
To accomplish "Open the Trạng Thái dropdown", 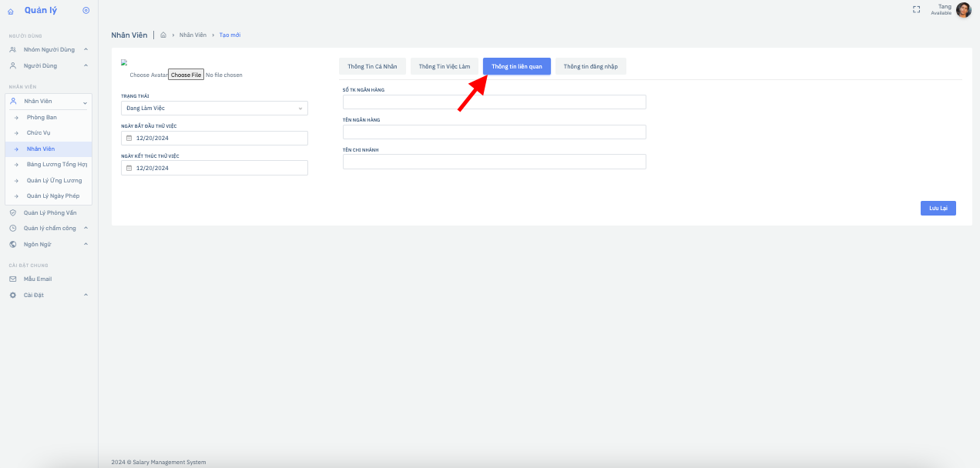I will pyautogui.click(x=214, y=109).
